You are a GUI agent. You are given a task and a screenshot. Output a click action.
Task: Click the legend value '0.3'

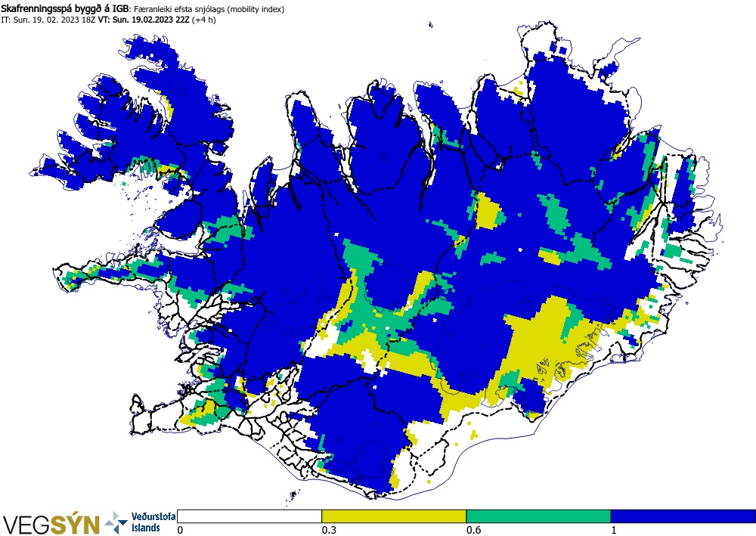329,530
